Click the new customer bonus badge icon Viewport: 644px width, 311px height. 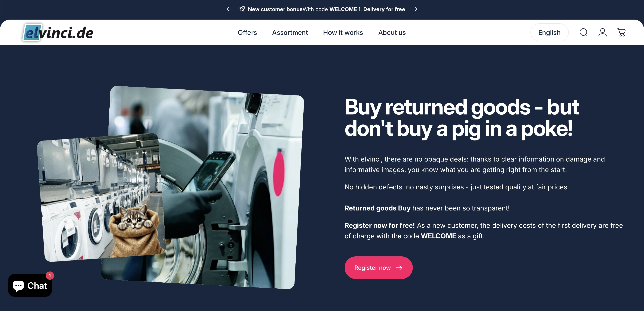pos(242,9)
